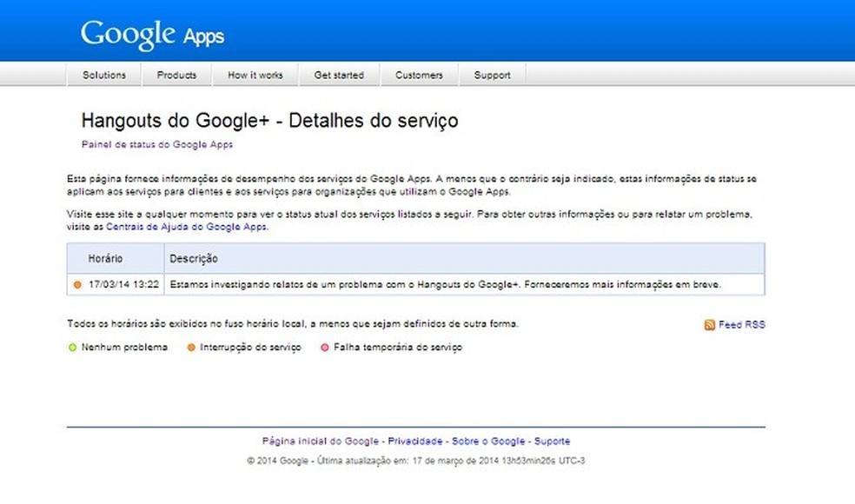Click the Google Apps logo
Viewport: 855px width, 504px height.
click(151, 32)
